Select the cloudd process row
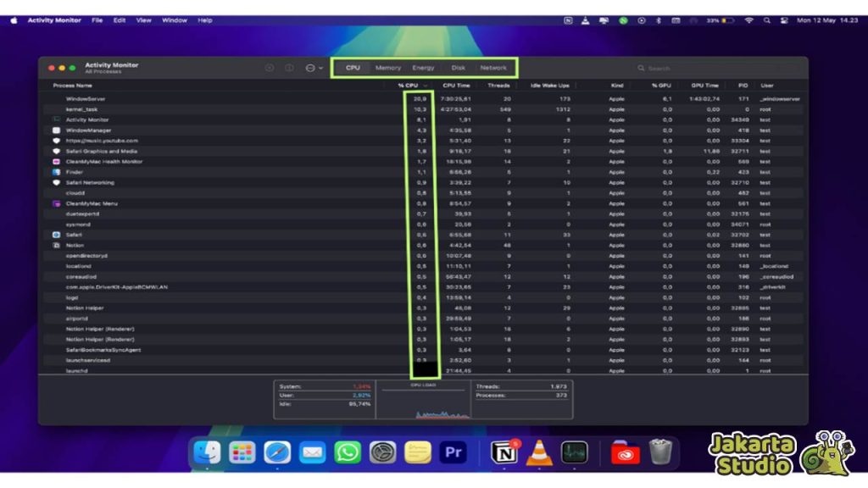The width and height of the screenshot is (868, 488). (x=424, y=193)
